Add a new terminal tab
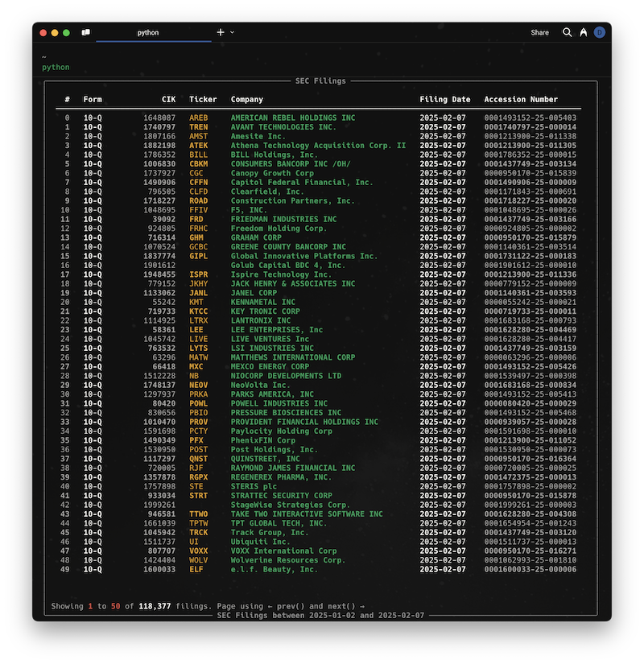 pyautogui.click(x=221, y=32)
